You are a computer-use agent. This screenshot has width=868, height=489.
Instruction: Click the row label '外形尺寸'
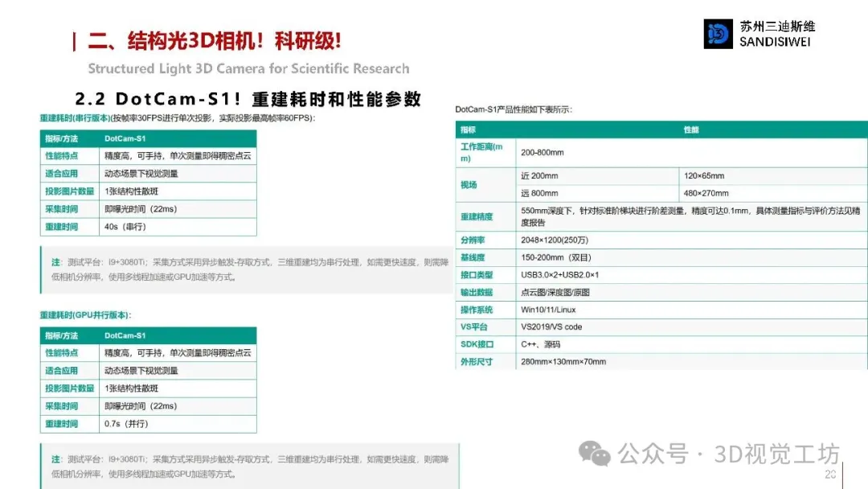tap(476, 362)
